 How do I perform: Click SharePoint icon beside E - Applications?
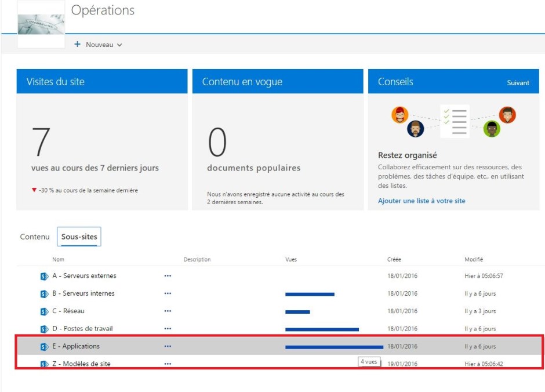tap(43, 347)
